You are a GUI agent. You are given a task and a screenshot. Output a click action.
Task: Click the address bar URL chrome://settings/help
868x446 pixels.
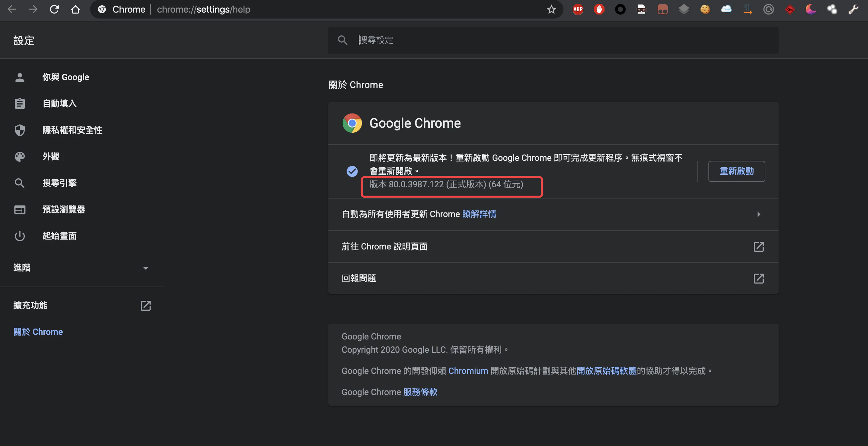204,10
